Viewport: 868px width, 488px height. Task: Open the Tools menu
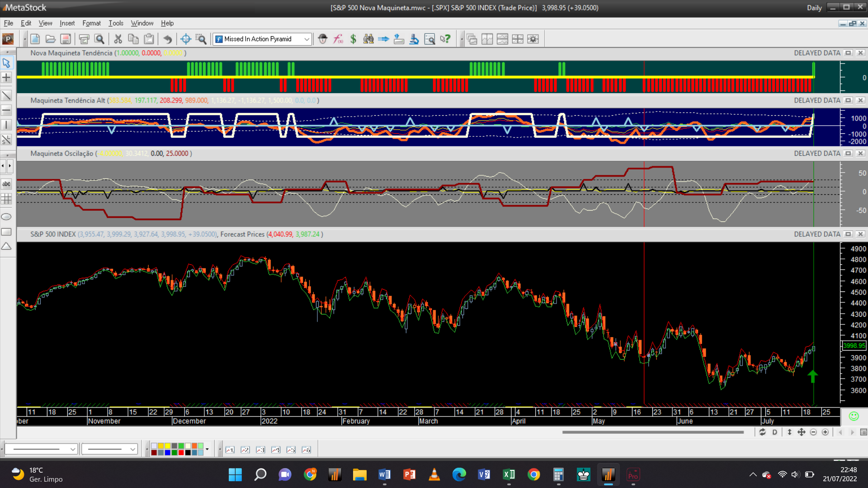coord(116,23)
